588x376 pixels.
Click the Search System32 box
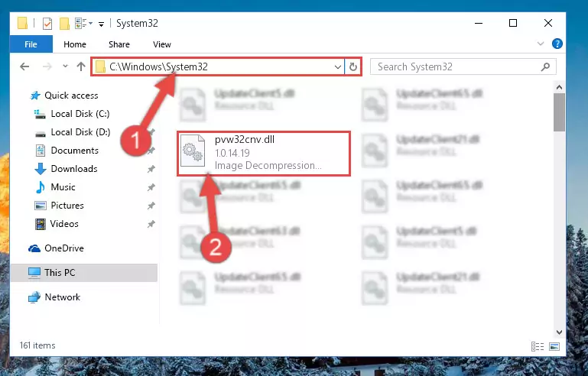click(x=463, y=66)
